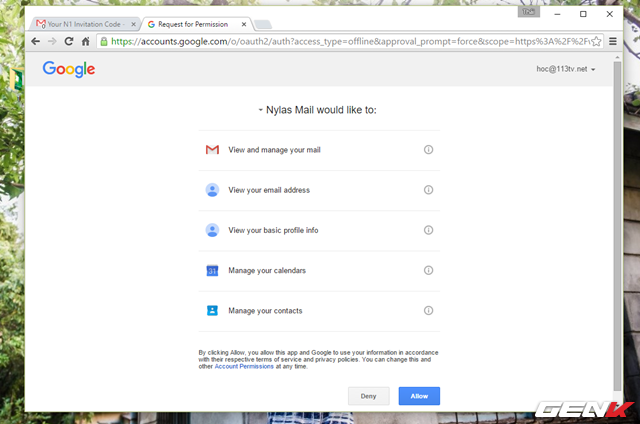Click the profile icon beside email address
This screenshot has width=640, height=424.
click(212, 190)
